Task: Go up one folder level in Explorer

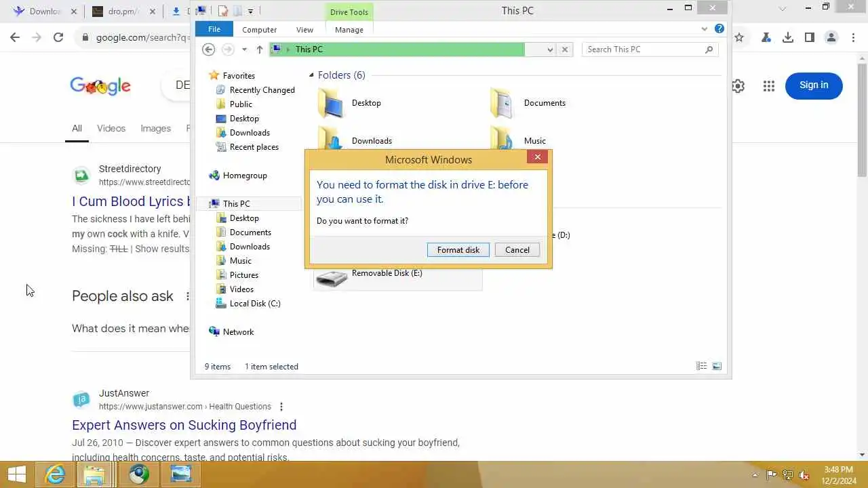Action: tap(260, 49)
